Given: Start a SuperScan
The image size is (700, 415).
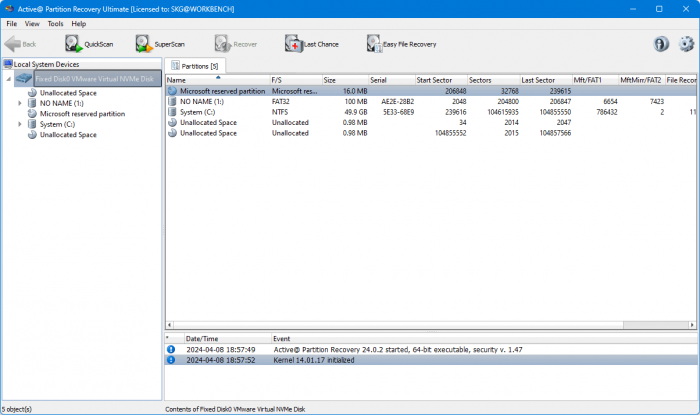Looking at the screenshot, I should (x=160, y=44).
